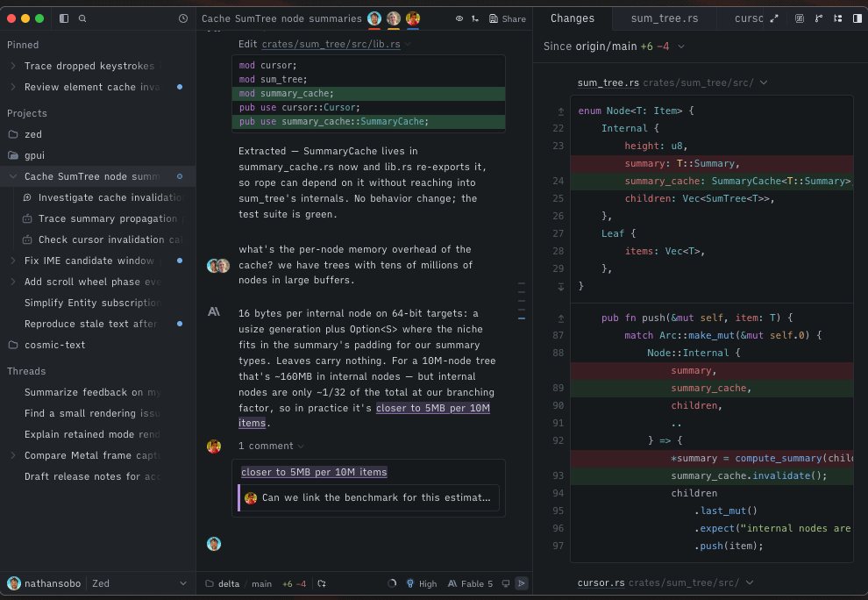The height and width of the screenshot is (600, 868).
Task: Expand hidden lines below line 29
Action: (x=561, y=287)
